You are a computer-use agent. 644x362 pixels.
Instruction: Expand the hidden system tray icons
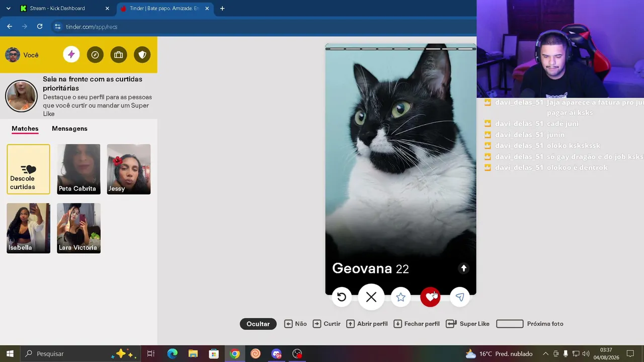[x=545, y=353]
